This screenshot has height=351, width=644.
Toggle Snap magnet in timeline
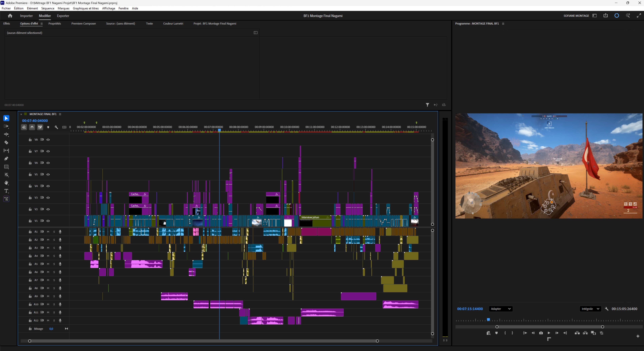(32, 127)
